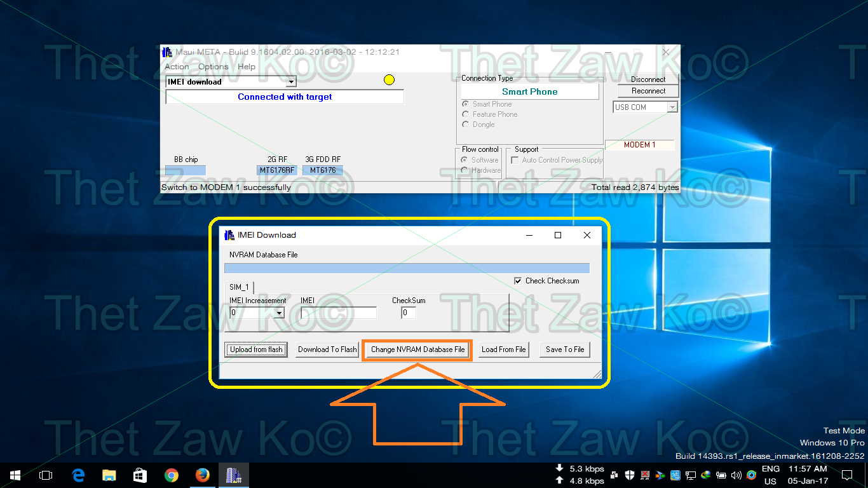Open Task View on the taskbar

coord(45,475)
